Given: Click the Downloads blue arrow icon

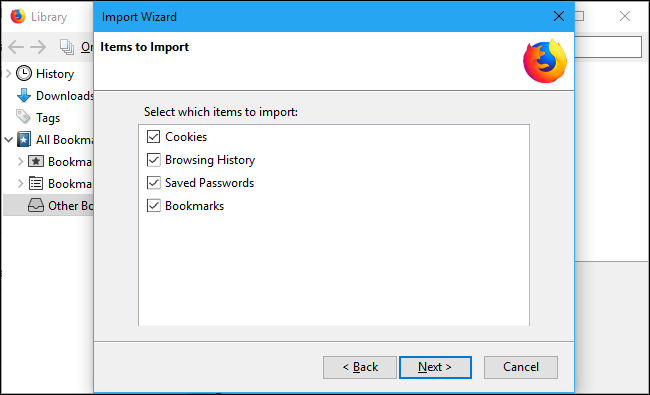Looking at the screenshot, I should pyautogui.click(x=24, y=96).
